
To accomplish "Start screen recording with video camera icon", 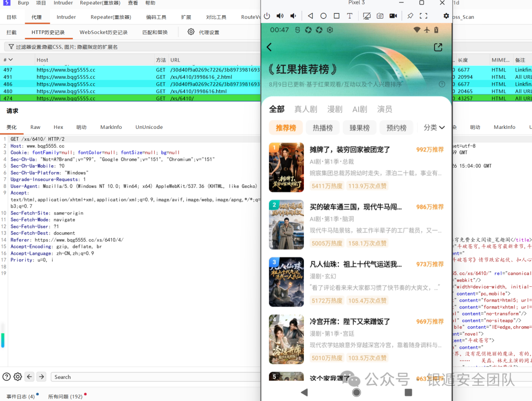I will tap(393, 16).
